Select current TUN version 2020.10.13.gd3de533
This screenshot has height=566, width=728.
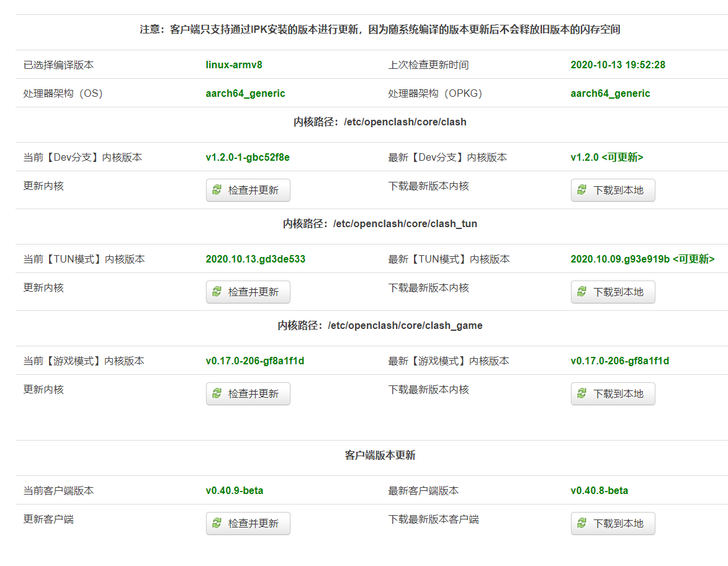click(x=255, y=259)
